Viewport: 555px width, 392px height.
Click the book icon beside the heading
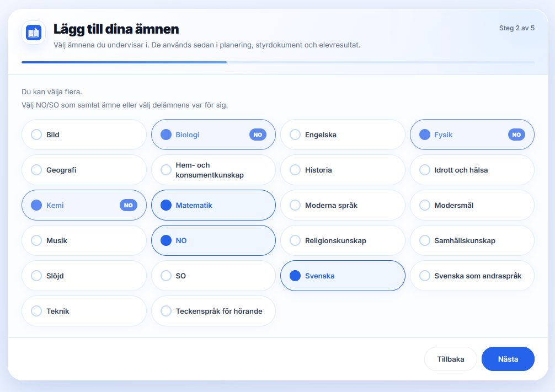[x=34, y=33]
